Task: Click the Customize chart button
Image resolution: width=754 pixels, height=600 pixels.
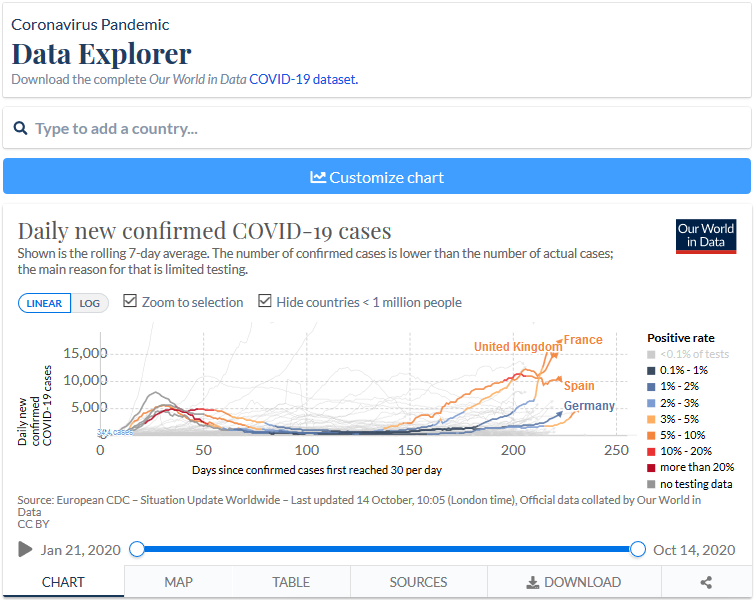Action: tap(377, 176)
